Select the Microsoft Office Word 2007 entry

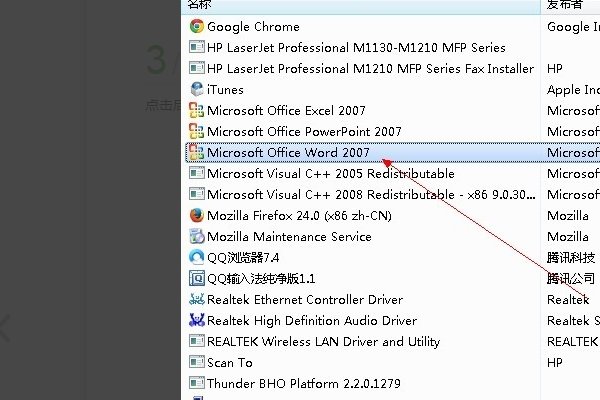288,153
